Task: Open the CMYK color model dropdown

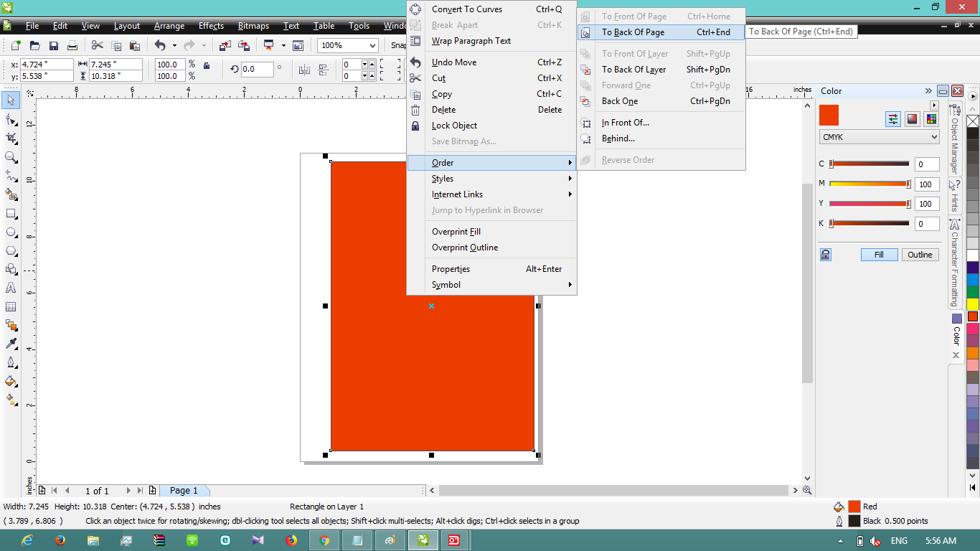Action: coord(879,136)
